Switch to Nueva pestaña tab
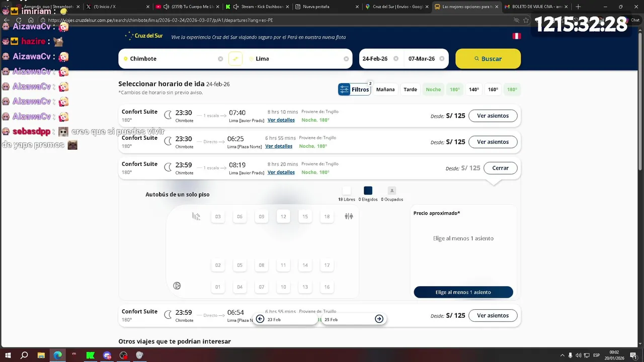 tap(327, 7)
